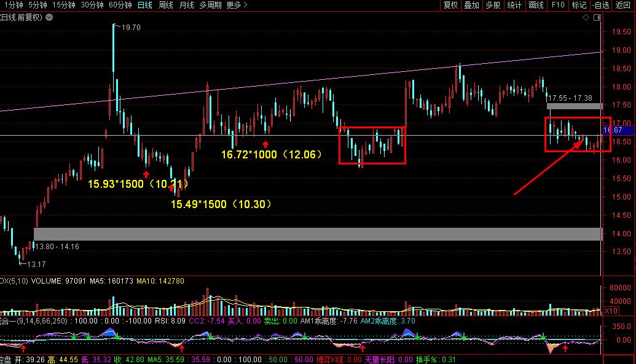Viewport: 636px width, 364px height.
Task: Open the 60分钟 chart period
Action: 120,6
